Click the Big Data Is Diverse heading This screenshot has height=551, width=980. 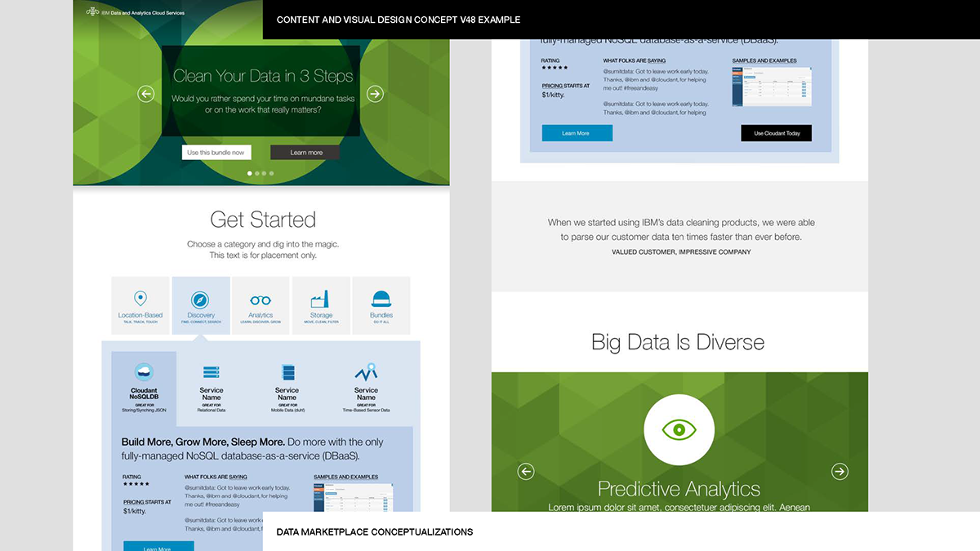678,341
